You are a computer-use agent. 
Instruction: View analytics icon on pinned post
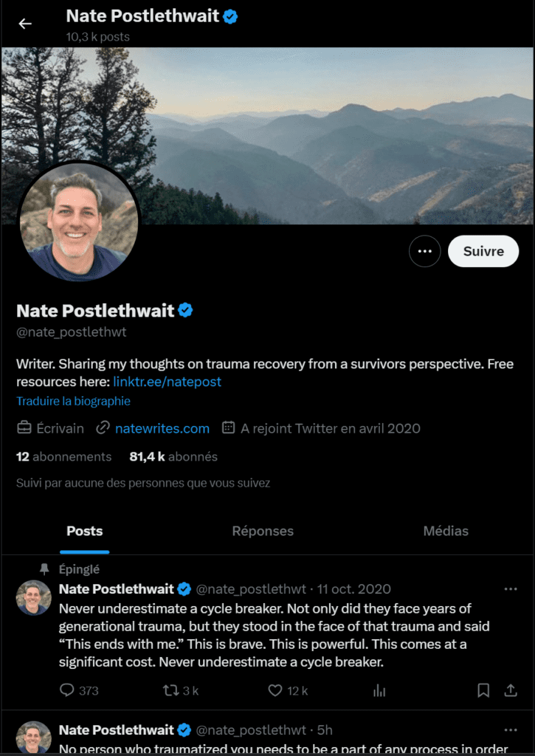click(x=379, y=690)
